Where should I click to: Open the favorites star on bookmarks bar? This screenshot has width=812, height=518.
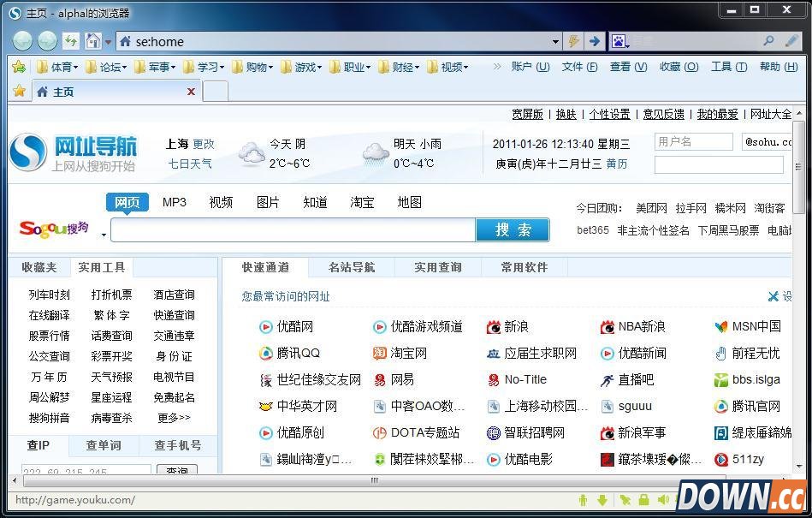click(x=19, y=66)
